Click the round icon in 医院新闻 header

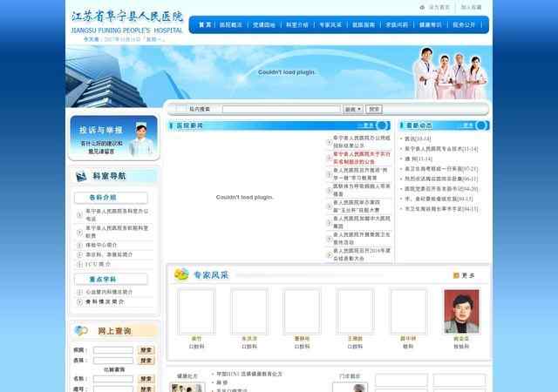382,125
